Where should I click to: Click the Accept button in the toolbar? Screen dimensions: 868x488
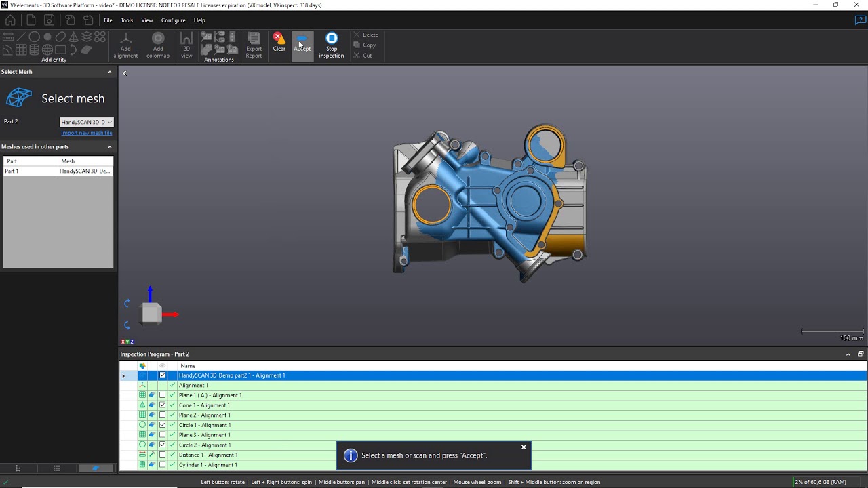click(302, 43)
